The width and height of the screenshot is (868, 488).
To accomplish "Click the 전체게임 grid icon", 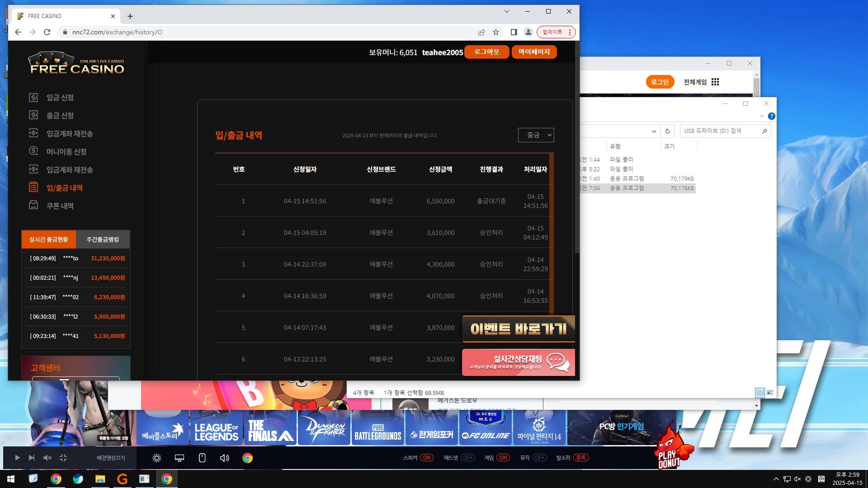I will pyautogui.click(x=715, y=82).
